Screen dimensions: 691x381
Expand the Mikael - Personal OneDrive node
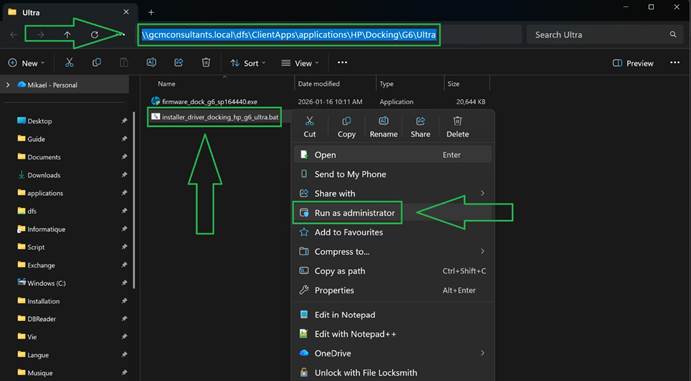[7, 85]
